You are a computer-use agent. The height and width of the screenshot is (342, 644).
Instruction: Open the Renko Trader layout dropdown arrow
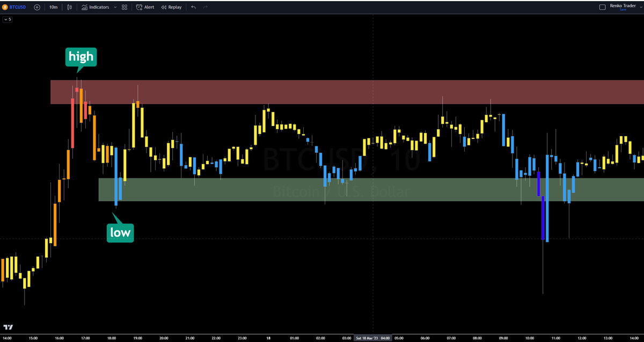(x=641, y=7)
